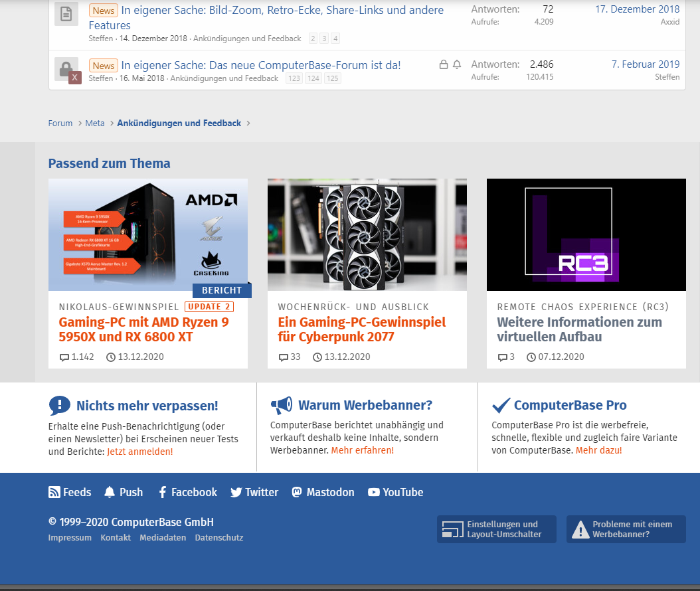Open article Ein Gaming-PC-Gewinnspiel für Cyberpunk 2077
Viewport: 700px width, 591px height.
361,329
